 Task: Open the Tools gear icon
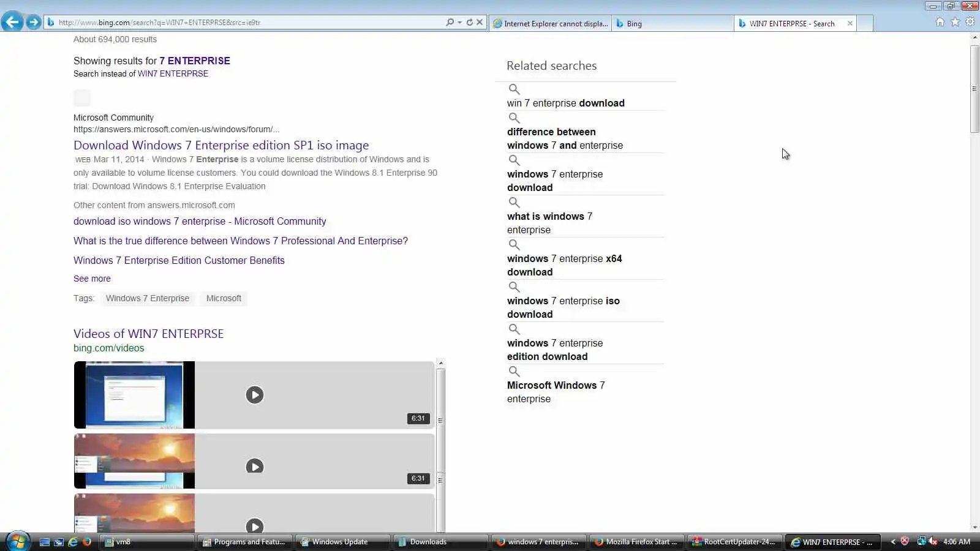point(970,22)
